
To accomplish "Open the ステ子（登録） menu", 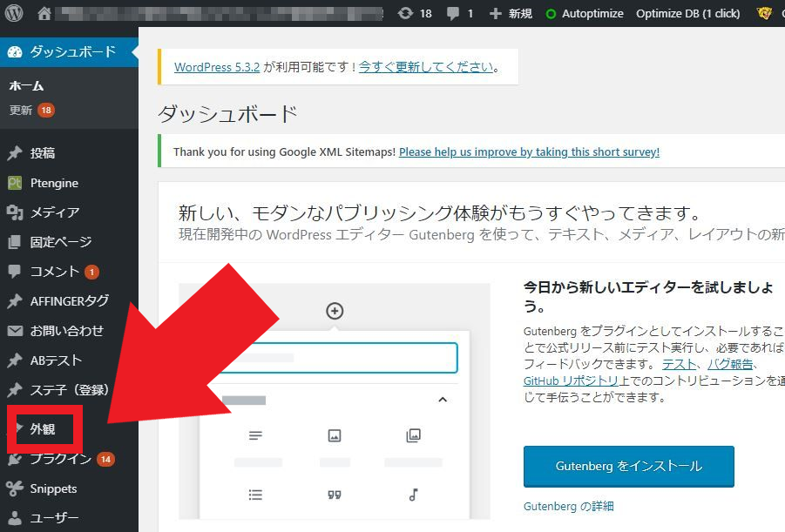I will click(x=69, y=389).
